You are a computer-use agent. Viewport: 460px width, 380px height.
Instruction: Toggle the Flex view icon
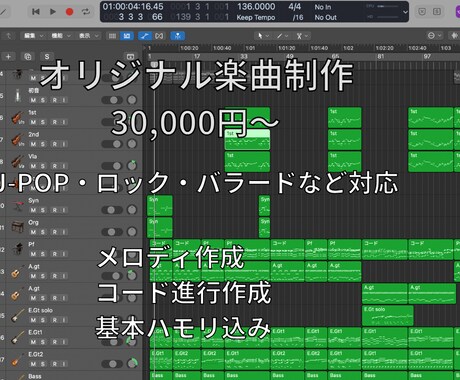(159, 36)
